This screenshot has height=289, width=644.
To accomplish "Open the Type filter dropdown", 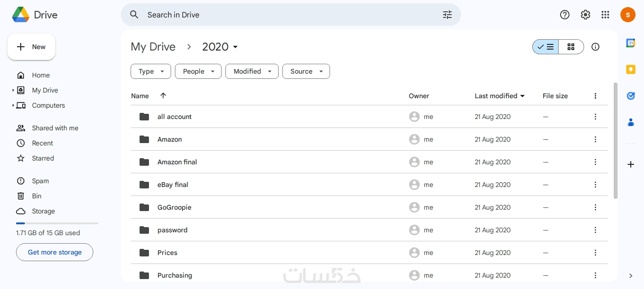I will click(151, 71).
